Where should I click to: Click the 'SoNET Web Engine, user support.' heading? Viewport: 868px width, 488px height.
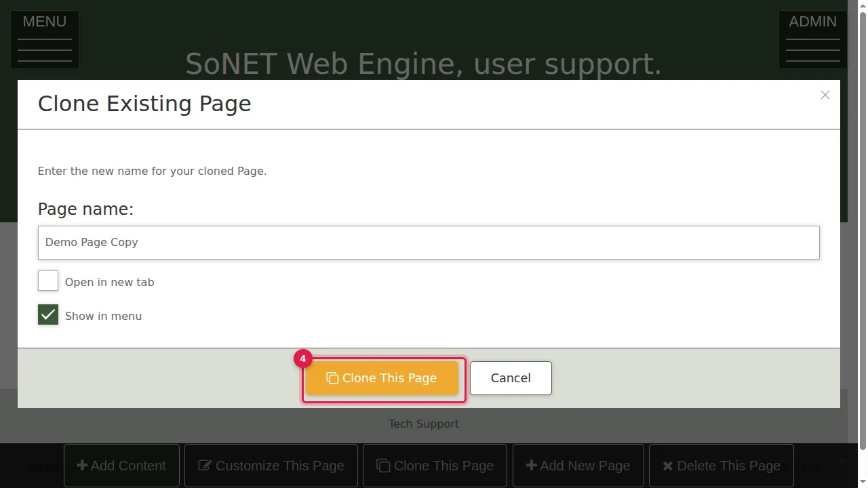pos(423,64)
